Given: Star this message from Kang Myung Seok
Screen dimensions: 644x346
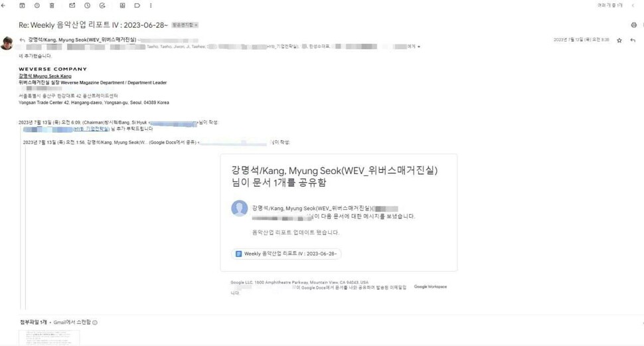Looking at the screenshot, I should [619, 41].
